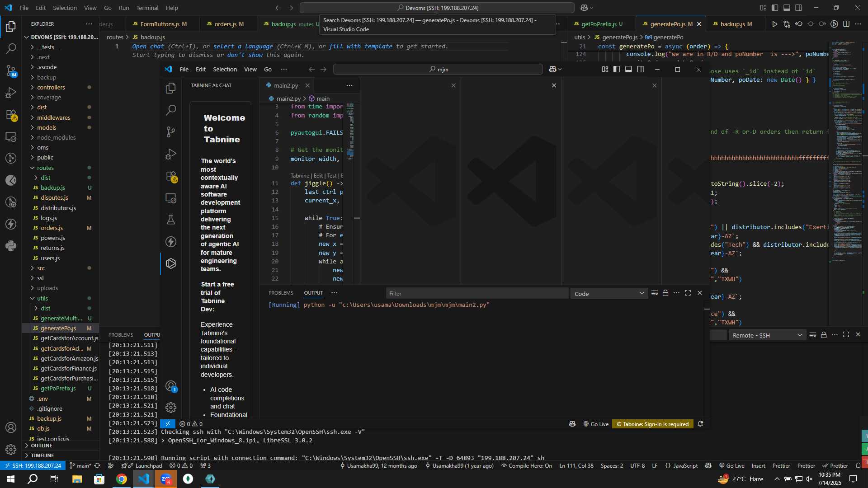
Task: Open Search icon in the mjm window's activity bar
Action: [x=171, y=110]
